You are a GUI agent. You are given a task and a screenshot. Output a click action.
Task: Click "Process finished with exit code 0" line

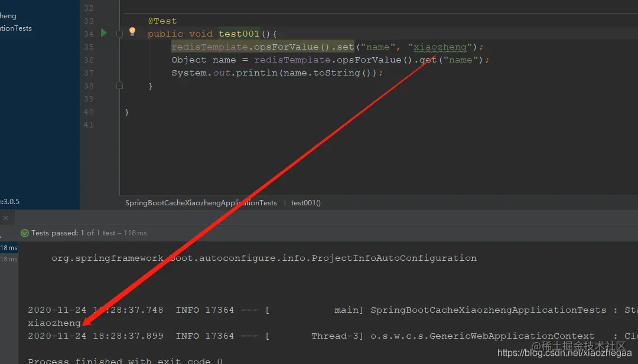(125, 360)
